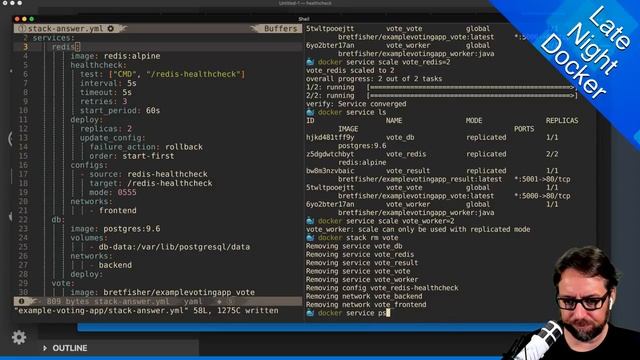Click the PORTS column header
Screen dimensions: 640x360
(x=524, y=129)
